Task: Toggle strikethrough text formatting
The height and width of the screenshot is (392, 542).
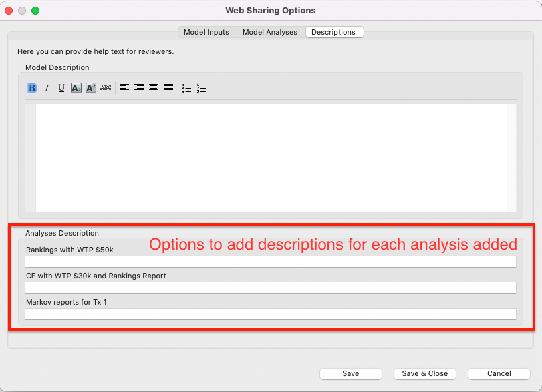Action: [106, 88]
